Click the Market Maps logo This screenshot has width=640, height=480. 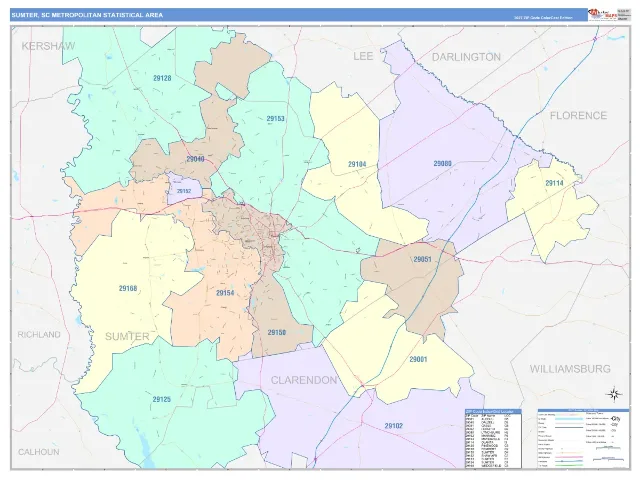(602, 14)
